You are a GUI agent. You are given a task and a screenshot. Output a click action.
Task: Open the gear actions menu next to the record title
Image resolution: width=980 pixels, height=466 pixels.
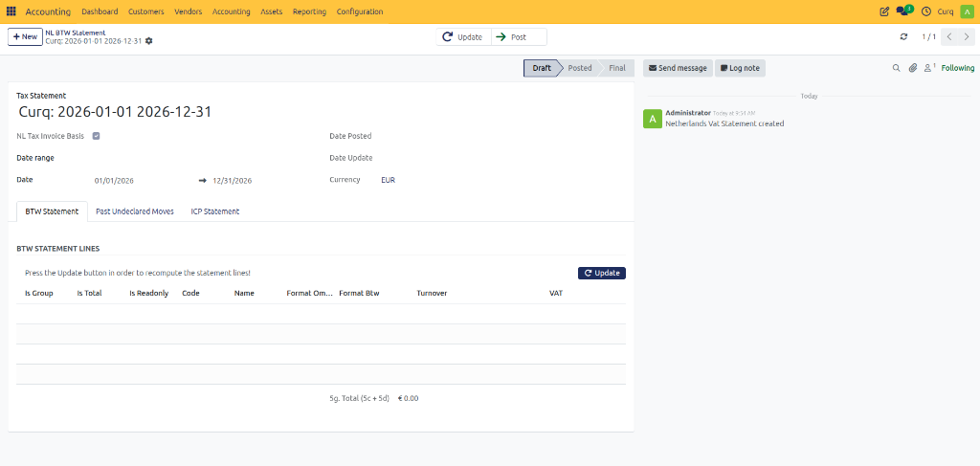pyautogui.click(x=148, y=41)
